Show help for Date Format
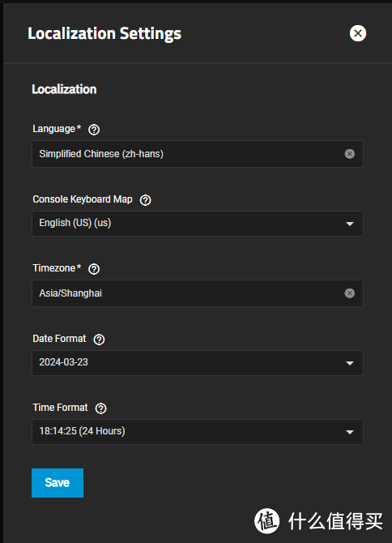 point(99,340)
